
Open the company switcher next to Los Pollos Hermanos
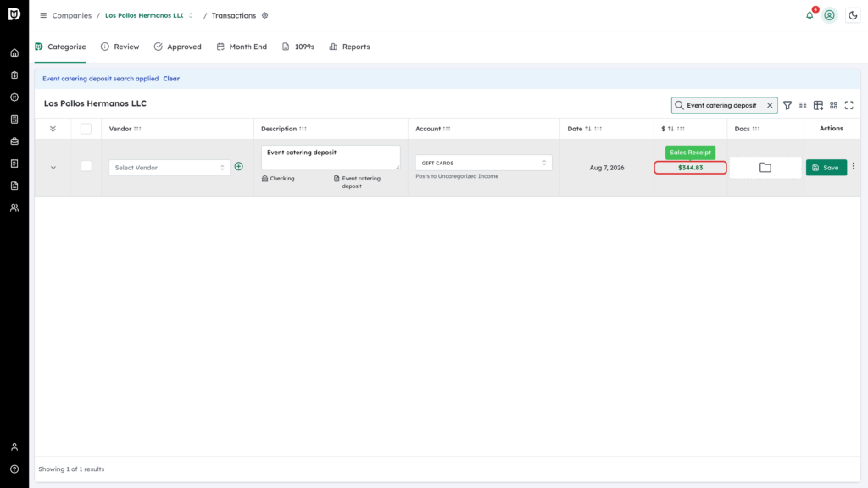coord(191,15)
